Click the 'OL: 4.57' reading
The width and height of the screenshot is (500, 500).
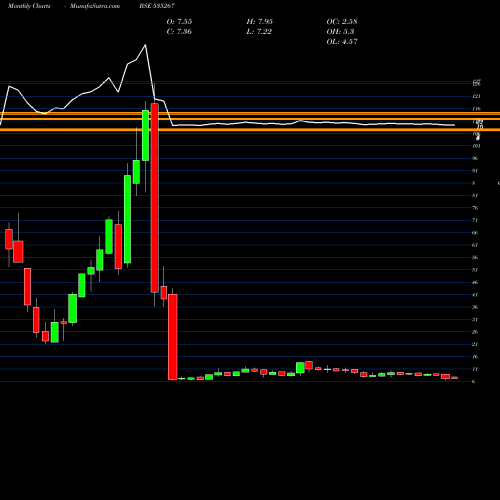pyautogui.click(x=342, y=42)
